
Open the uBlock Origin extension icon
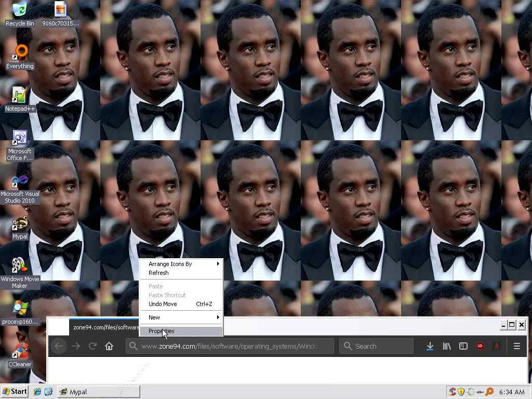coord(480,346)
